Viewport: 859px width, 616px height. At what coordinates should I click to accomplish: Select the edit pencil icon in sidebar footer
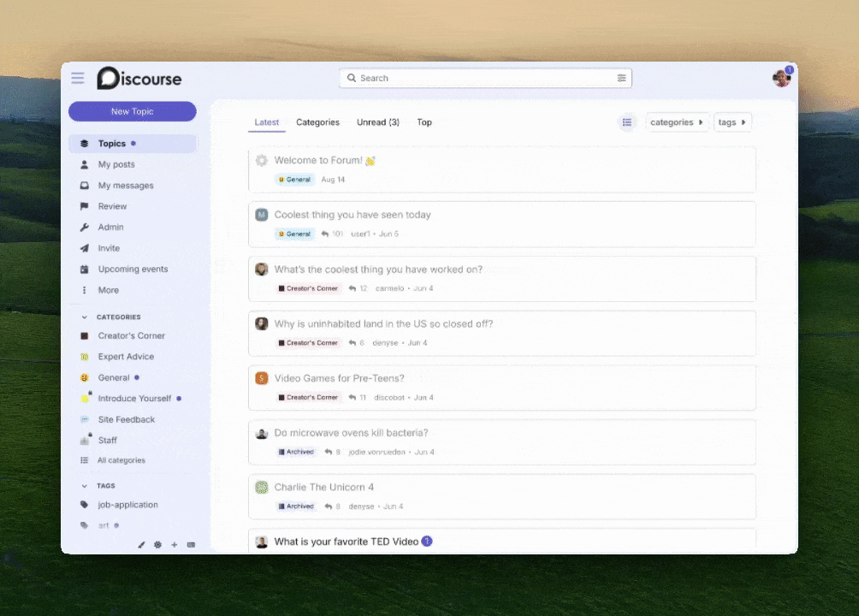pyautogui.click(x=141, y=544)
